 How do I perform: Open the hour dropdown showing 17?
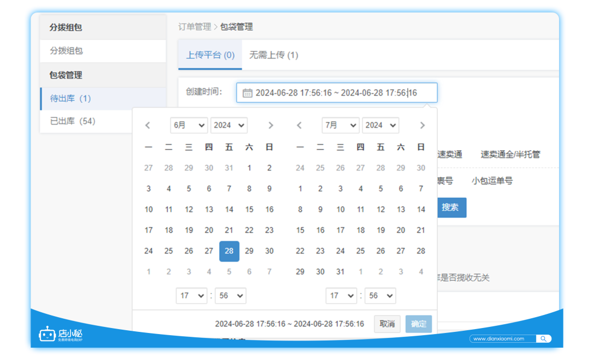point(191,296)
